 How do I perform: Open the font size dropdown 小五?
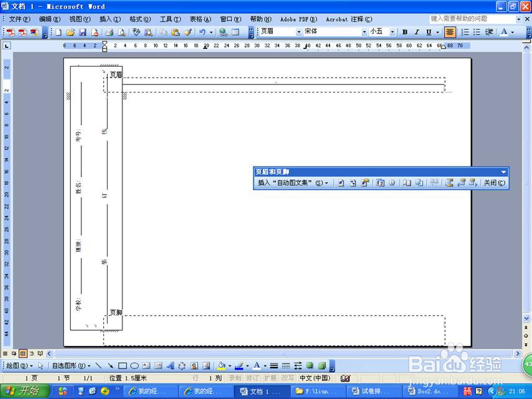tap(392, 32)
